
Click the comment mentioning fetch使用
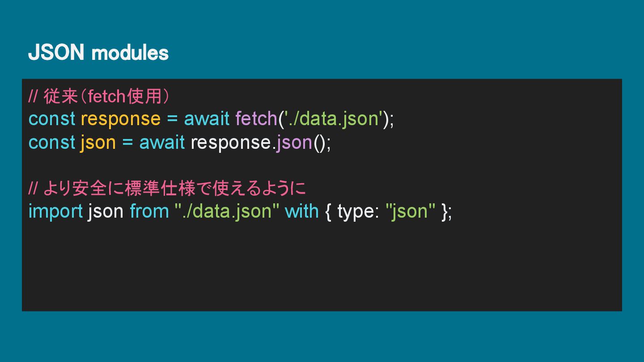98,96
